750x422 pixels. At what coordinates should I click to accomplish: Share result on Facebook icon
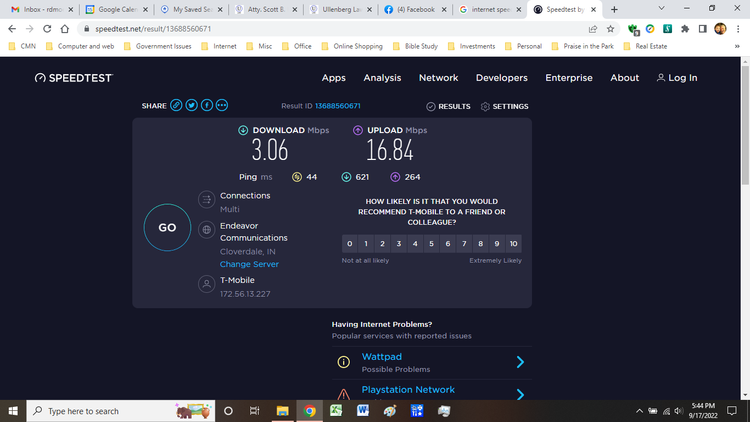click(207, 105)
